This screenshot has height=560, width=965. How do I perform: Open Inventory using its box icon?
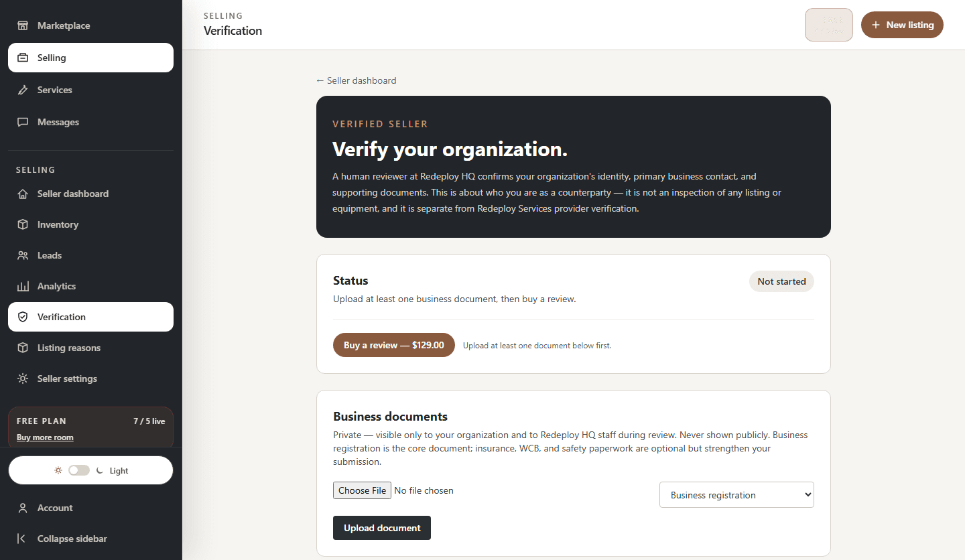pos(23,224)
